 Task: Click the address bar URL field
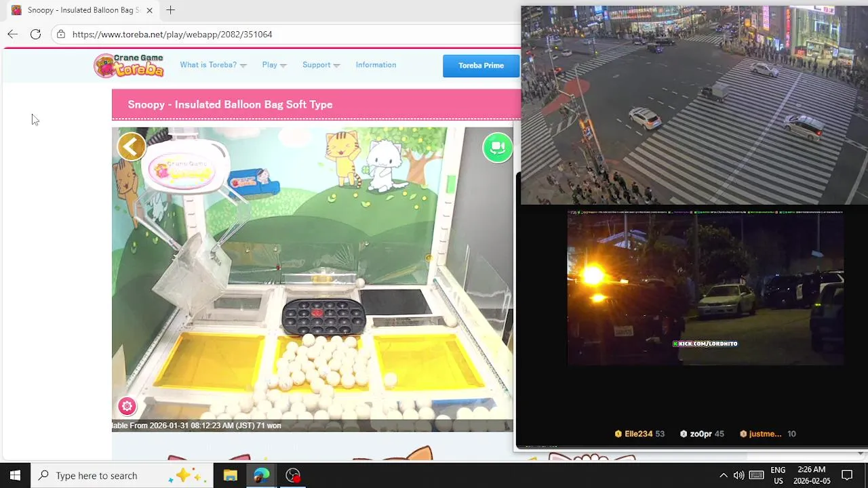pos(285,34)
